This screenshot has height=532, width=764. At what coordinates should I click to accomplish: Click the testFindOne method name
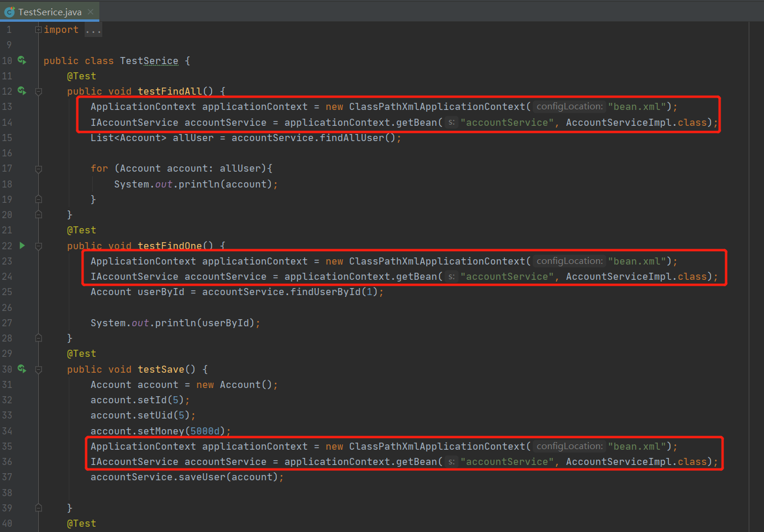click(170, 246)
